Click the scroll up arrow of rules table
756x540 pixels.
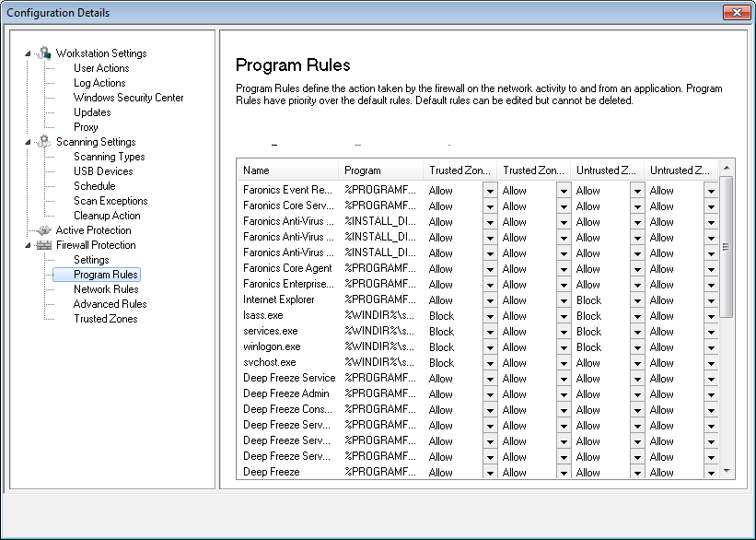pyautogui.click(x=727, y=168)
